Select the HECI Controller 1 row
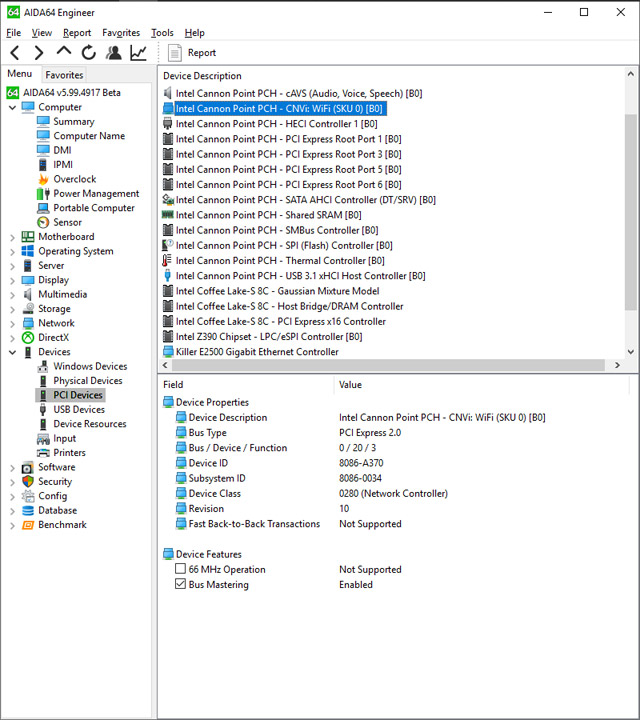 click(276, 124)
